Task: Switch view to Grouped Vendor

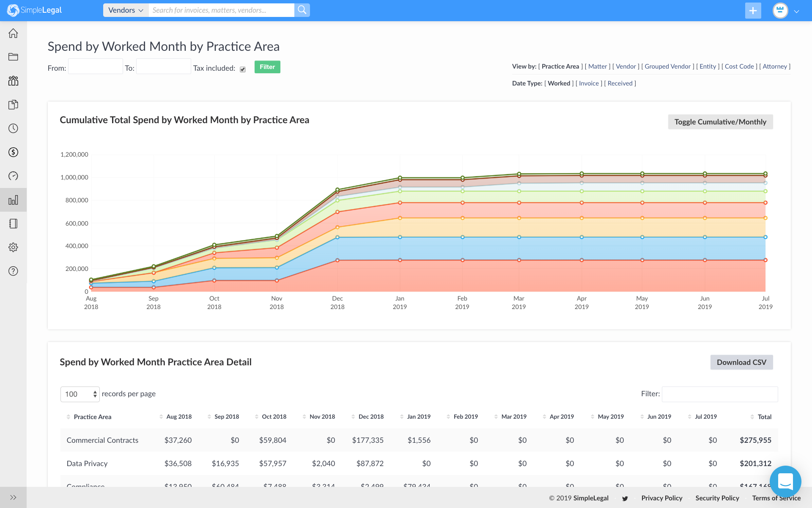Action: tap(667, 66)
